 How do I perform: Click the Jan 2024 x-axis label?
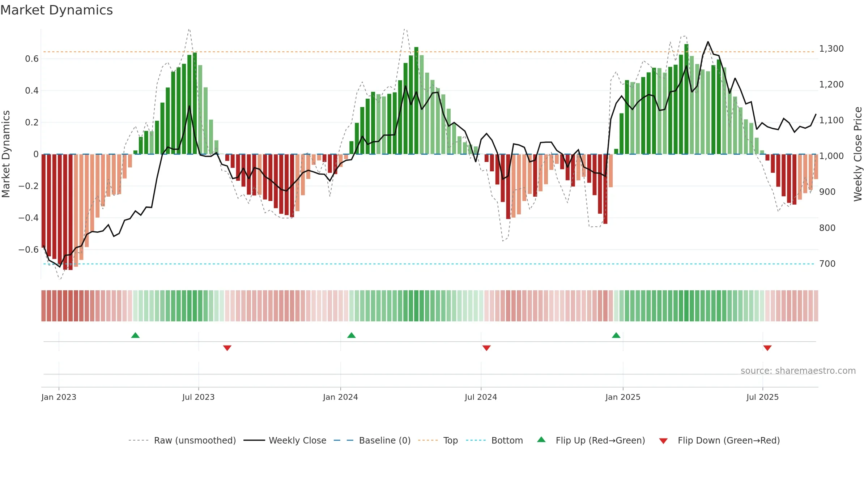pyautogui.click(x=341, y=397)
